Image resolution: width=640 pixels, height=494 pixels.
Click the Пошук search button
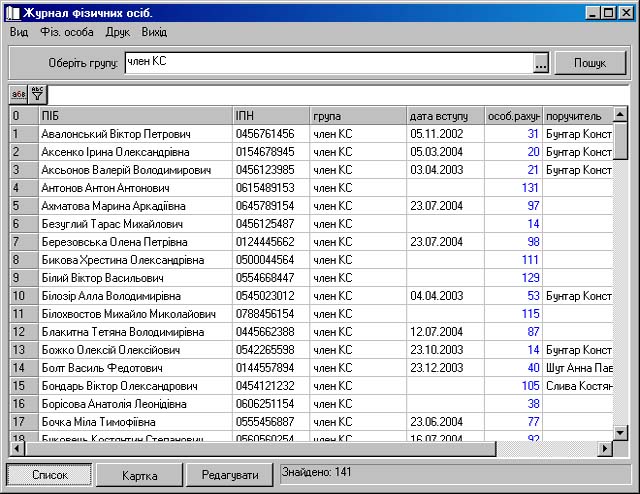pos(590,63)
